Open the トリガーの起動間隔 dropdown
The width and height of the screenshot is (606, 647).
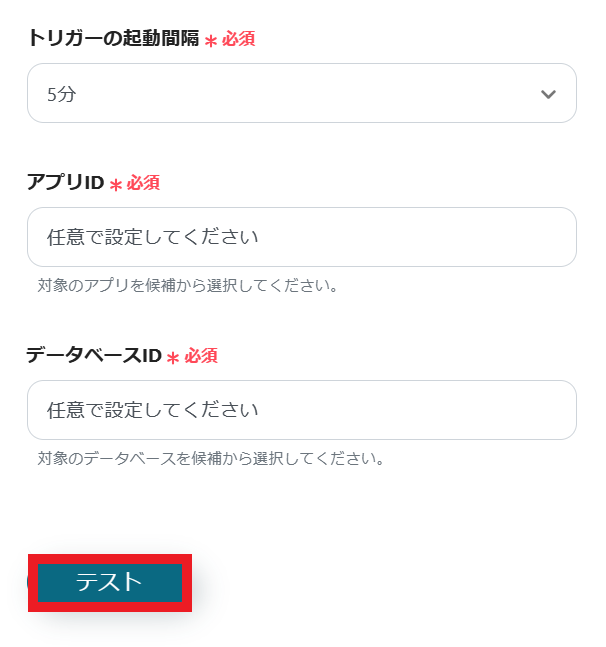tap(300, 94)
